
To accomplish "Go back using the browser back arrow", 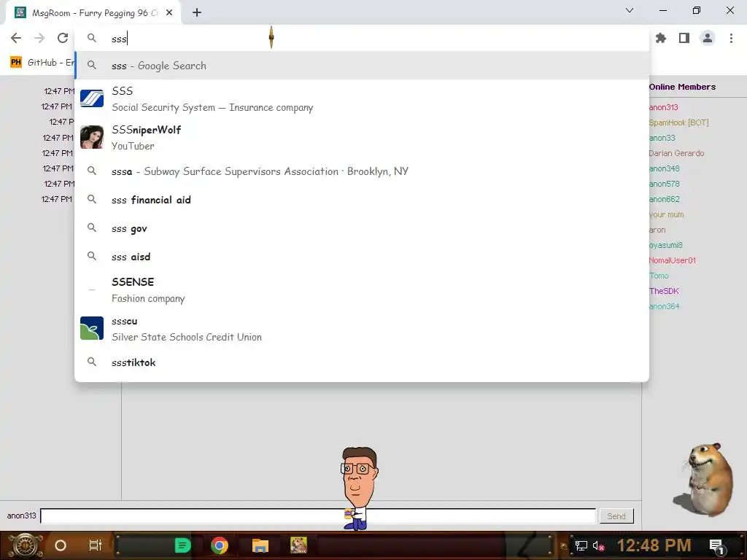I will 16,38.
